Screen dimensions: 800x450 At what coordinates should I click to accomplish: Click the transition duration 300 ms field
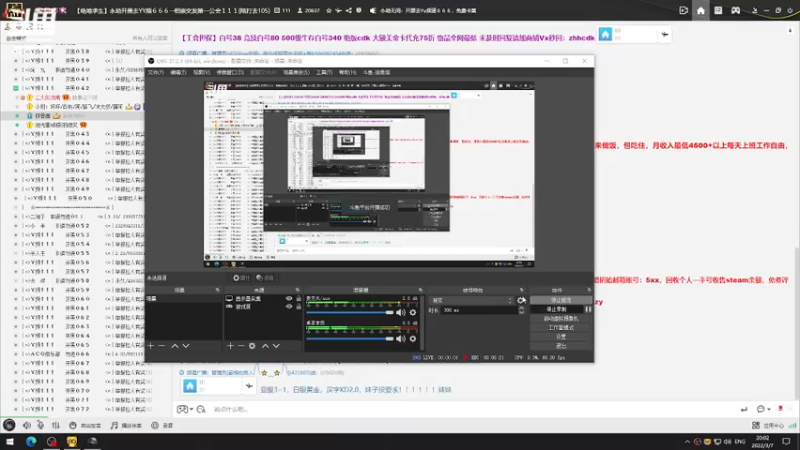click(480, 310)
